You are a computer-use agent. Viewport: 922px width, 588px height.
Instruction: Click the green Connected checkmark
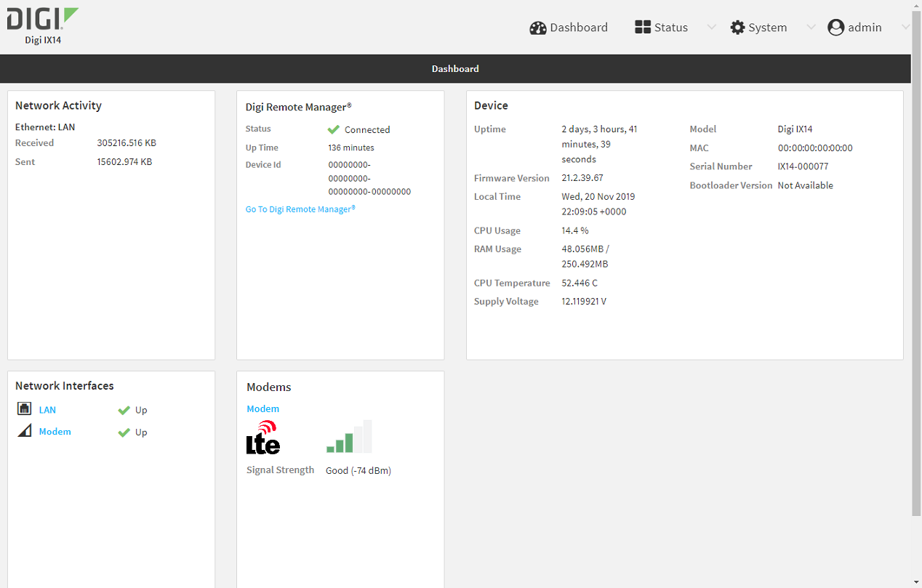[334, 129]
